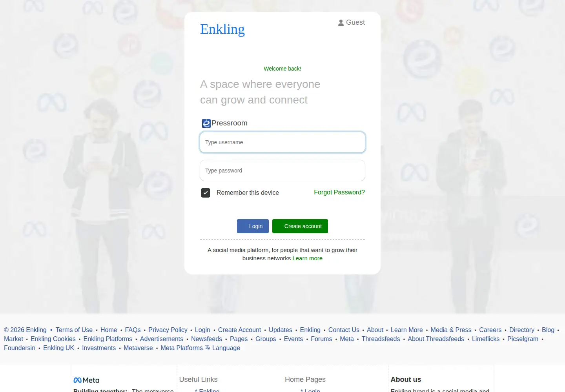Open Terms of Use footer link
Screen dimensions: 565x392
coord(74,330)
